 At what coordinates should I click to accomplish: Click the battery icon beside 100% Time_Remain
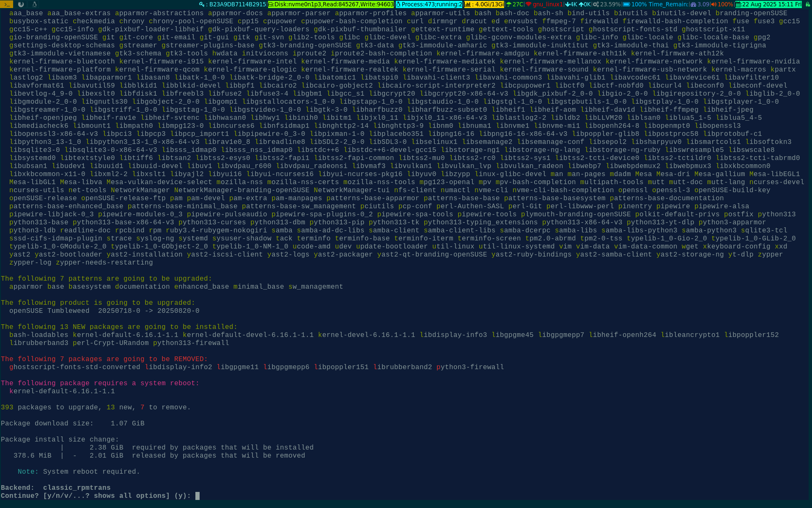(x=626, y=4)
